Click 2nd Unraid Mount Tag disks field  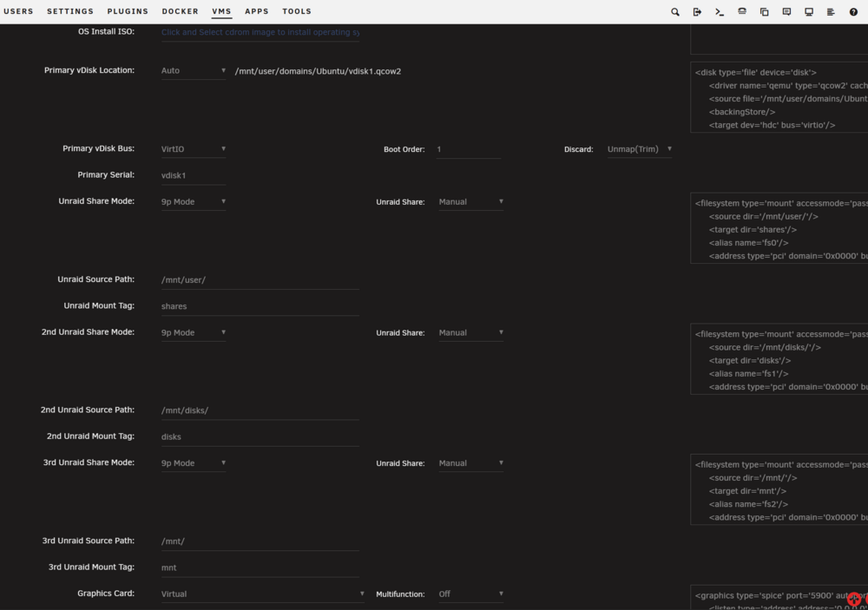pos(260,436)
